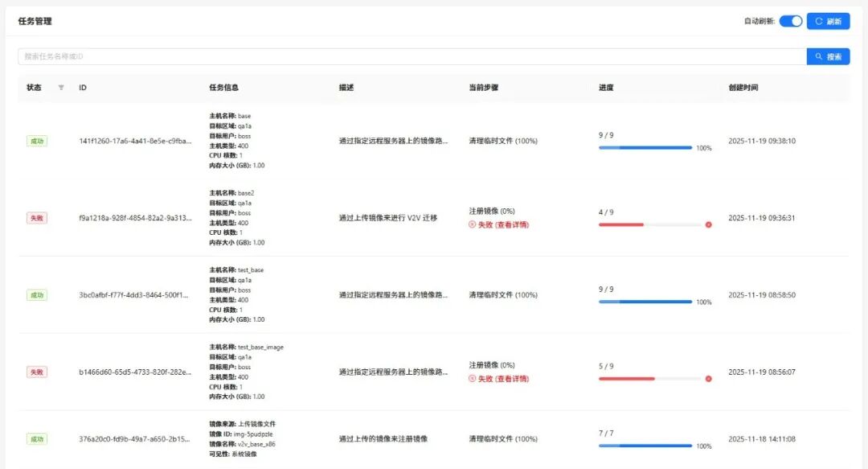This screenshot has width=868, height=469.
Task: Click the red error icon on the 4 / 9 progress bar
Action: point(708,224)
